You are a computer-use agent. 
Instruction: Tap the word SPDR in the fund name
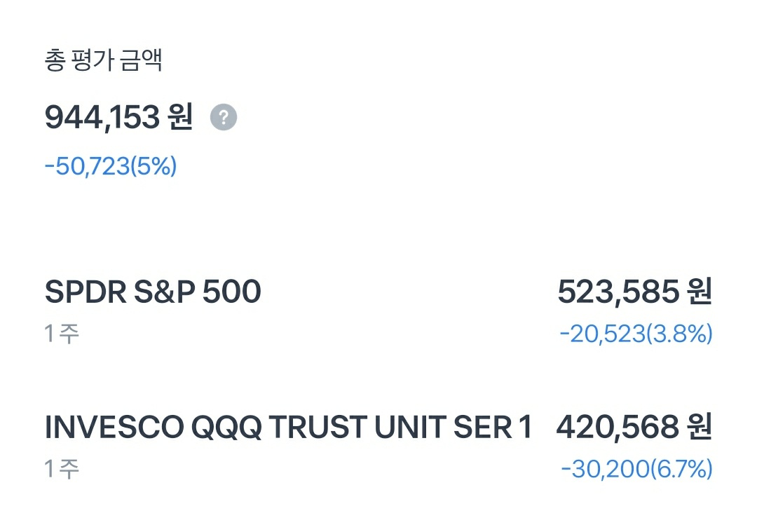point(84,292)
